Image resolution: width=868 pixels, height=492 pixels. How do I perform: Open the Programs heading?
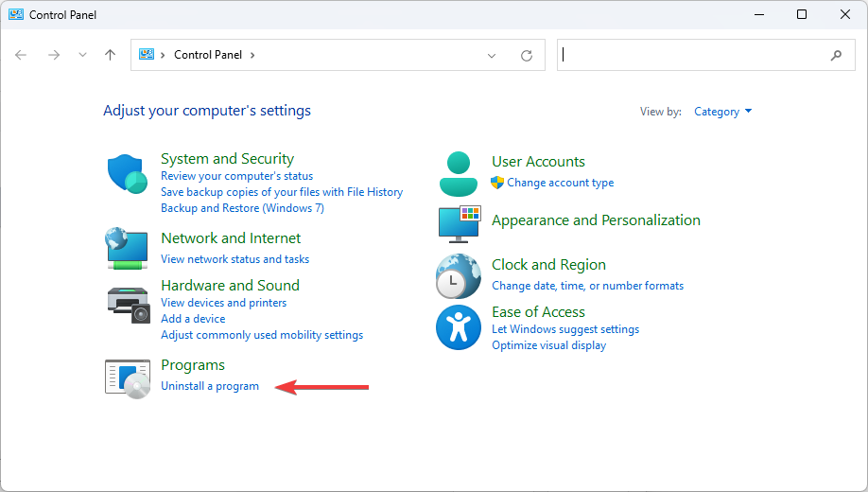[x=193, y=365]
